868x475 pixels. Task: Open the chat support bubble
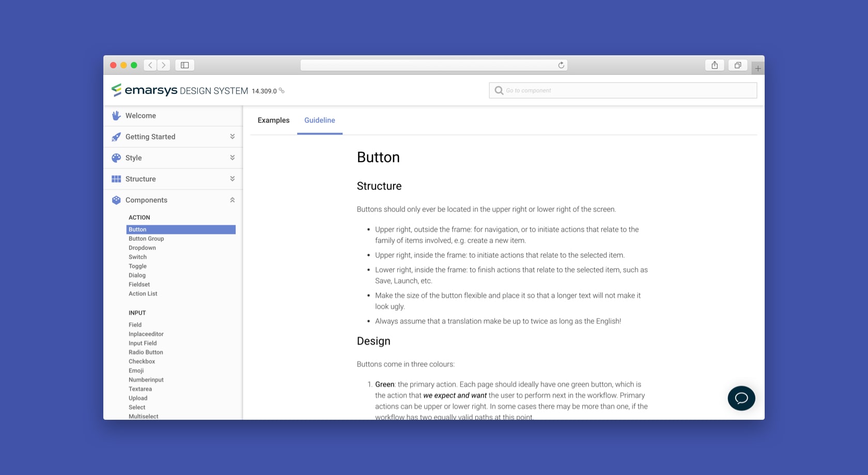pyautogui.click(x=741, y=398)
